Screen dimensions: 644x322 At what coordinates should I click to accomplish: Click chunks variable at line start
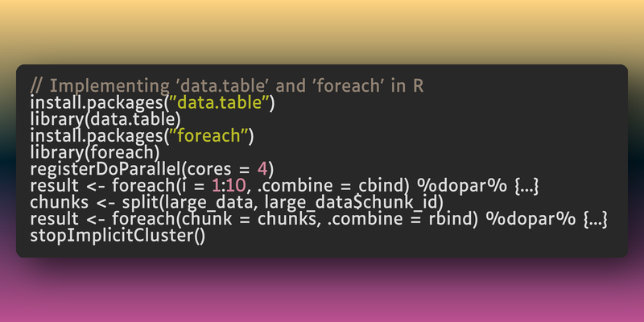pos(59,202)
